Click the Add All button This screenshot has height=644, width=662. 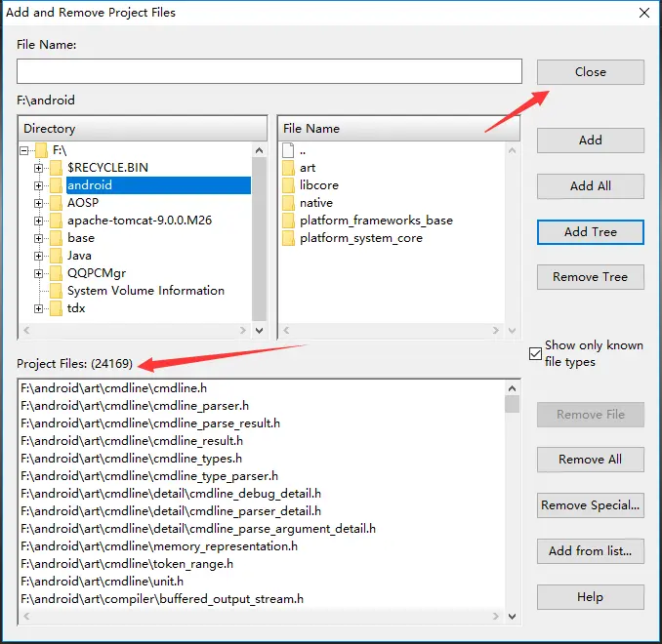click(590, 186)
